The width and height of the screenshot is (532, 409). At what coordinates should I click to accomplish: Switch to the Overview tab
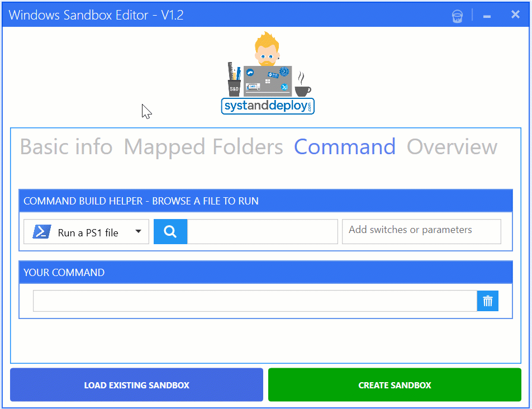pyautogui.click(x=452, y=147)
